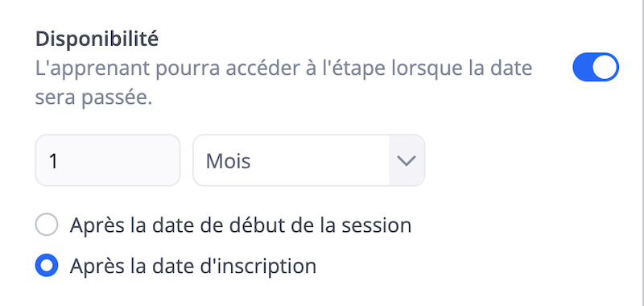The height and width of the screenshot is (306, 644).
Task: Click the blue left part of availability switch
Action: tap(582, 67)
